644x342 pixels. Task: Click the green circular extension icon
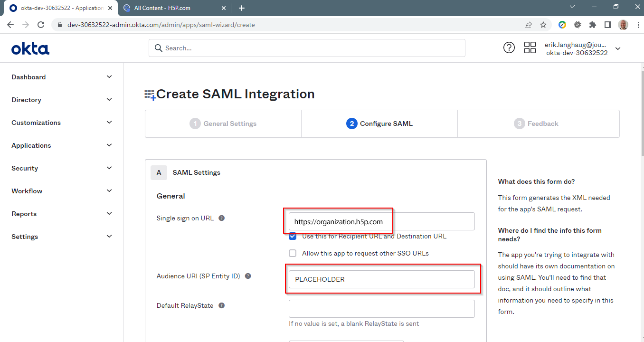(562, 25)
